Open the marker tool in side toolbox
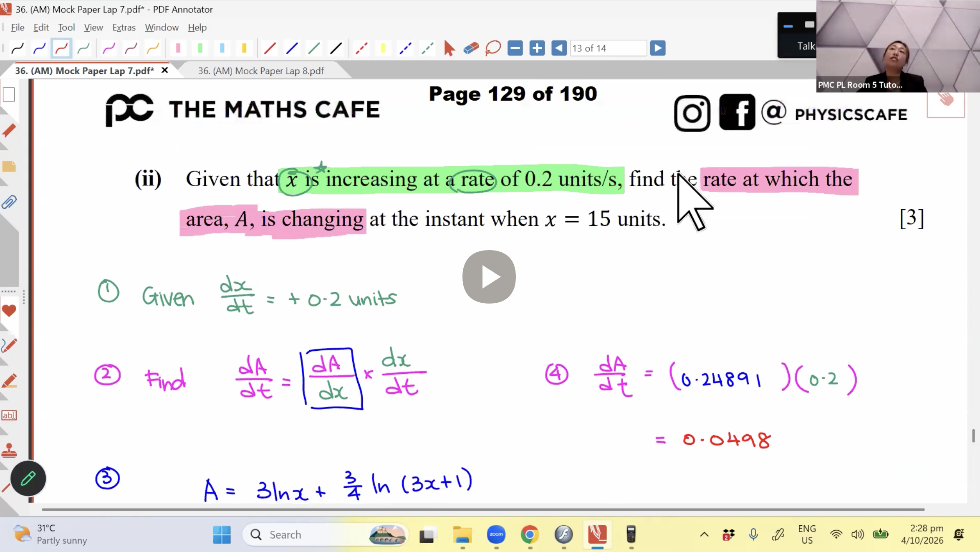The height and width of the screenshot is (552, 980). 9,380
